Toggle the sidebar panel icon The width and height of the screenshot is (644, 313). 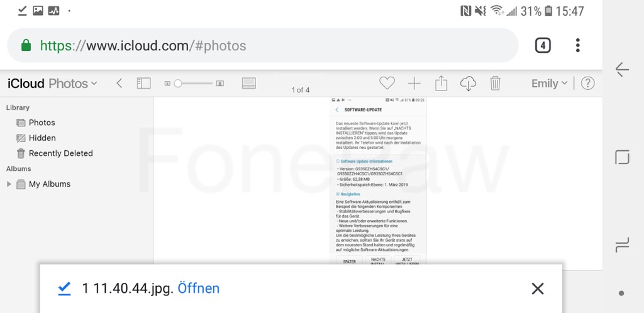point(144,83)
